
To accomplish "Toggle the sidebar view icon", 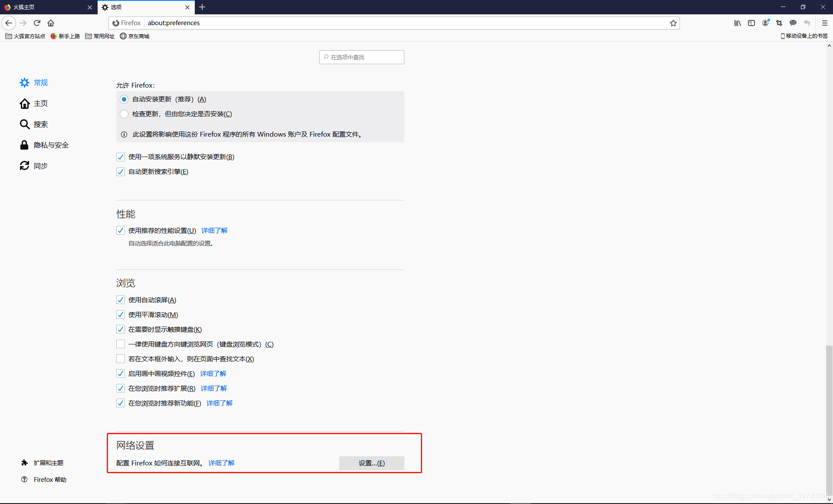I will pos(751,23).
